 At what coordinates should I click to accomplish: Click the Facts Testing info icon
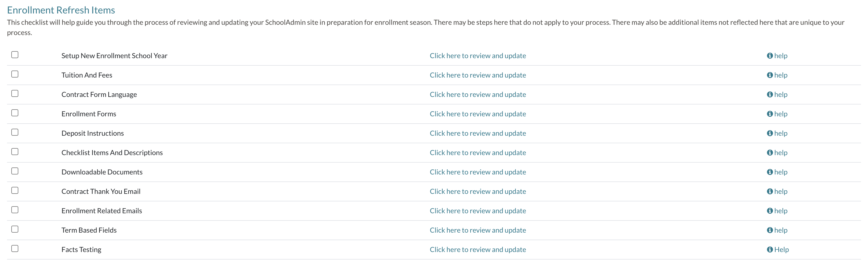point(770,249)
